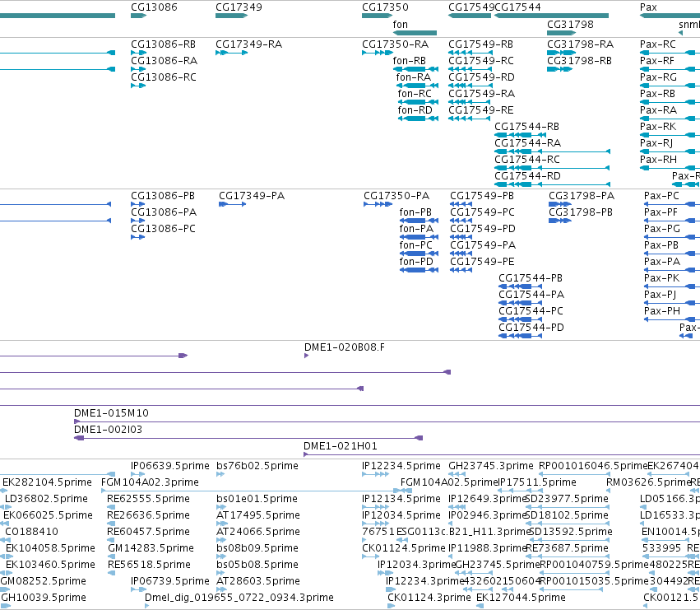This screenshot has height=610, width=700.
Task: Open EST IP12234.5prime
Action: coord(401,466)
